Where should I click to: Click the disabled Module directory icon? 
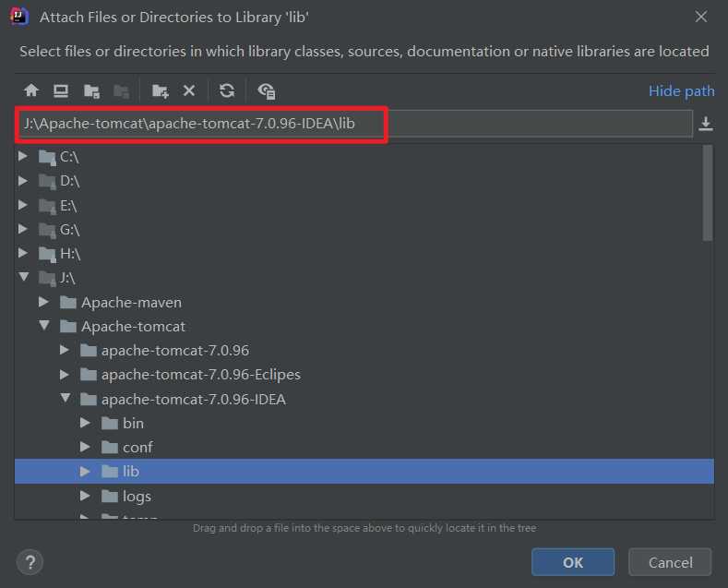(x=121, y=91)
